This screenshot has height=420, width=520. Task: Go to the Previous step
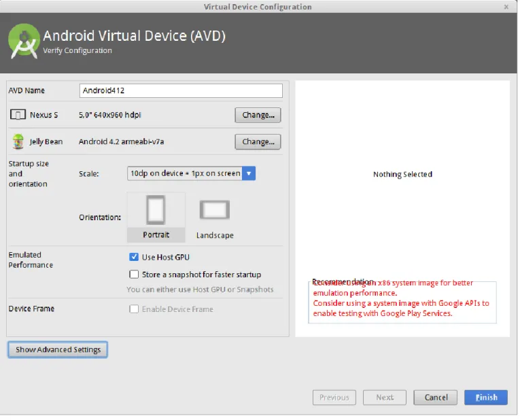click(334, 398)
